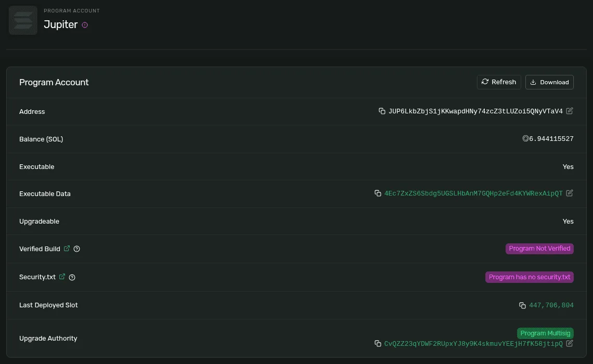Show help for Security.txt
The width and height of the screenshot is (593, 364).
tap(72, 278)
